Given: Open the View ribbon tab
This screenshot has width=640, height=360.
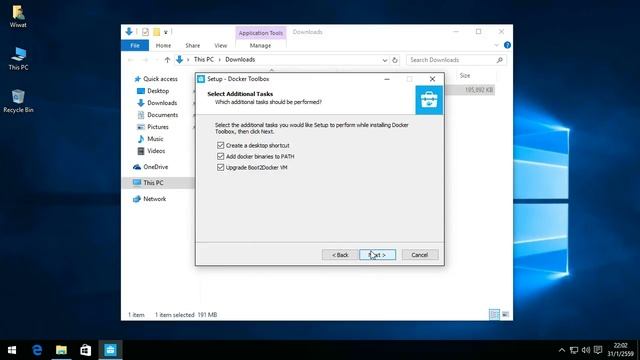Looking at the screenshot, I should click(x=221, y=45).
